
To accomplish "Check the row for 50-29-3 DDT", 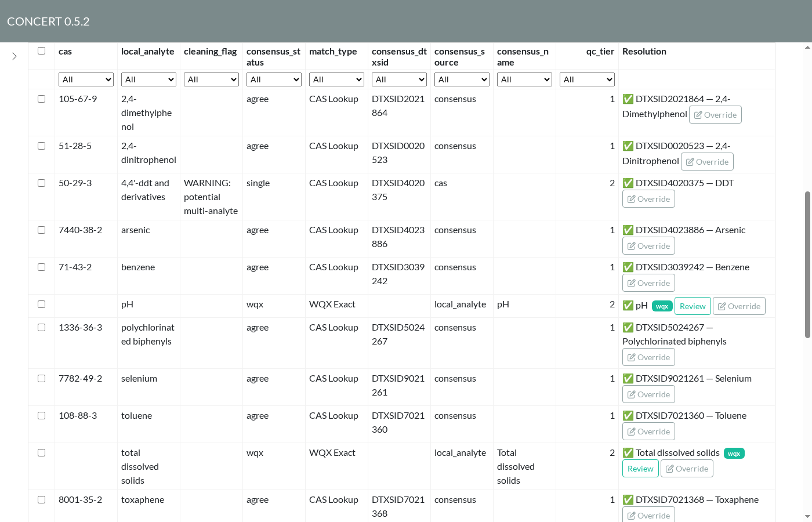I will 42,183.
